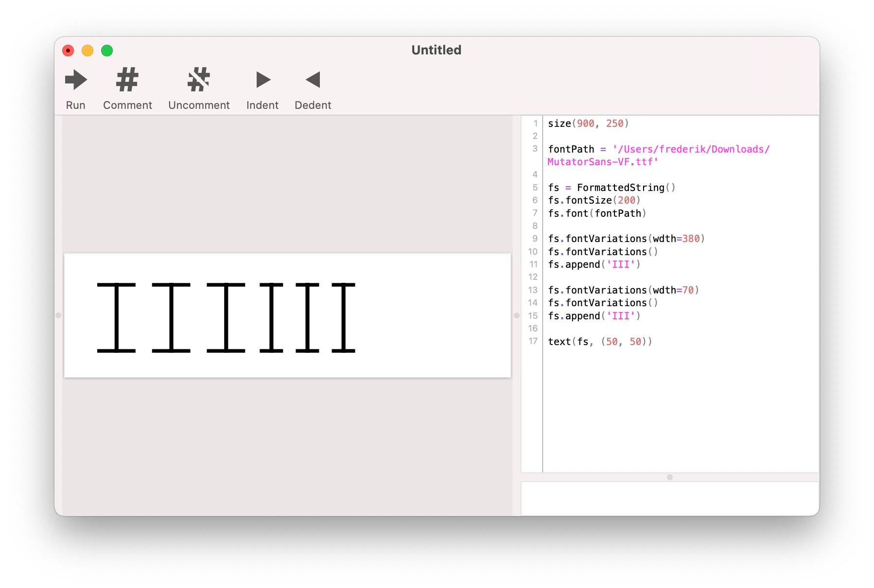Click the line fs = FormattedString()
This screenshot has width=874, height=588.
point(612,188)
